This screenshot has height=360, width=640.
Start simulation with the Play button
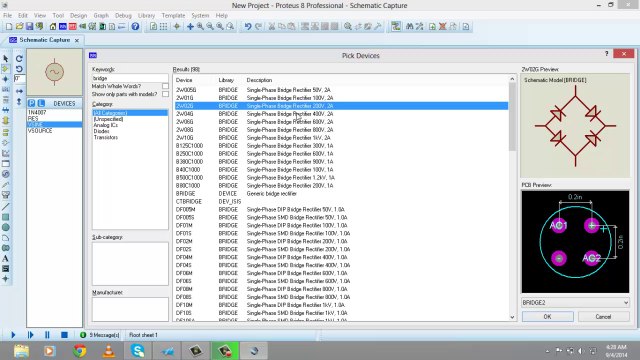coord(13,335)
